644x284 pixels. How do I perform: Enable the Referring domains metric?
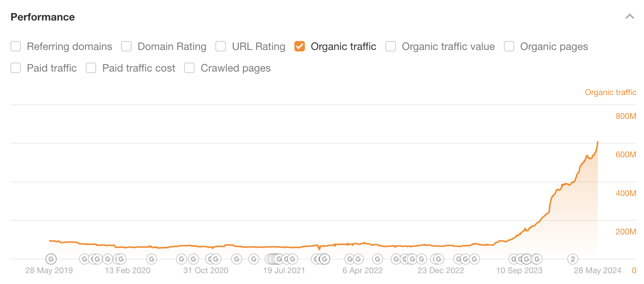click(15, 46)
